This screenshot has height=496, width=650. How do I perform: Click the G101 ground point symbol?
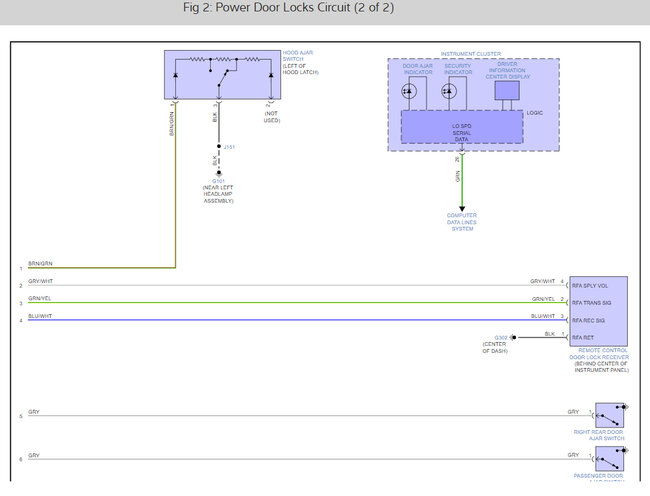click(216, 175)
